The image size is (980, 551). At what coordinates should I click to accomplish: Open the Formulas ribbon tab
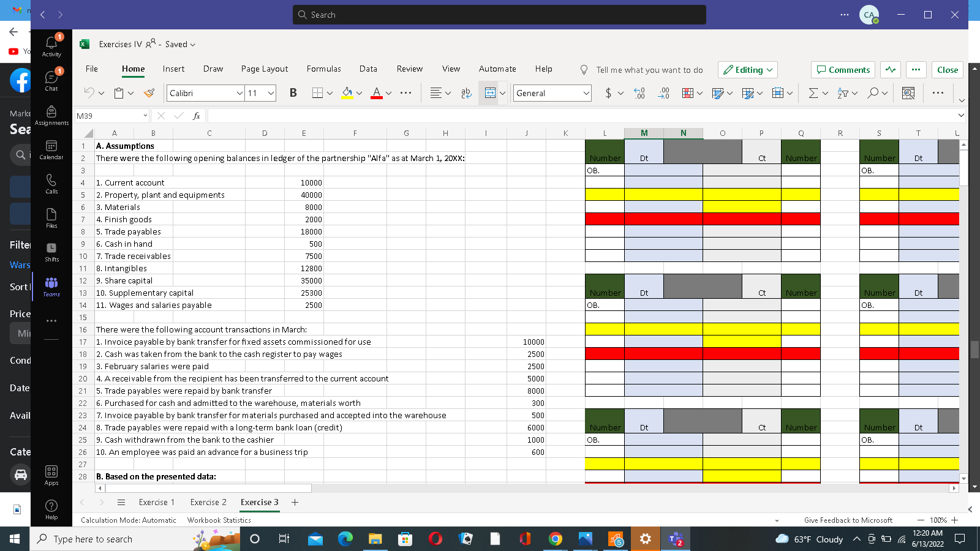pyautogui.click(x=324, y=69)
